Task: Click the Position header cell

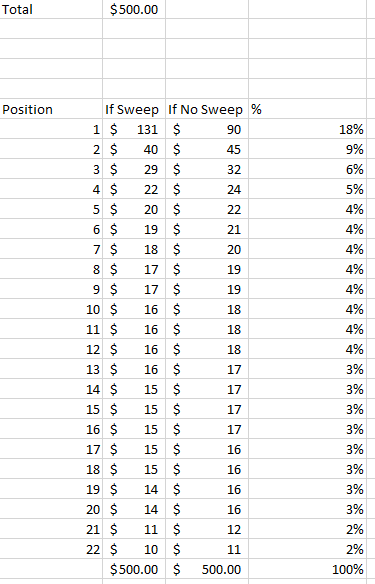Action: [x=51, y=109]
